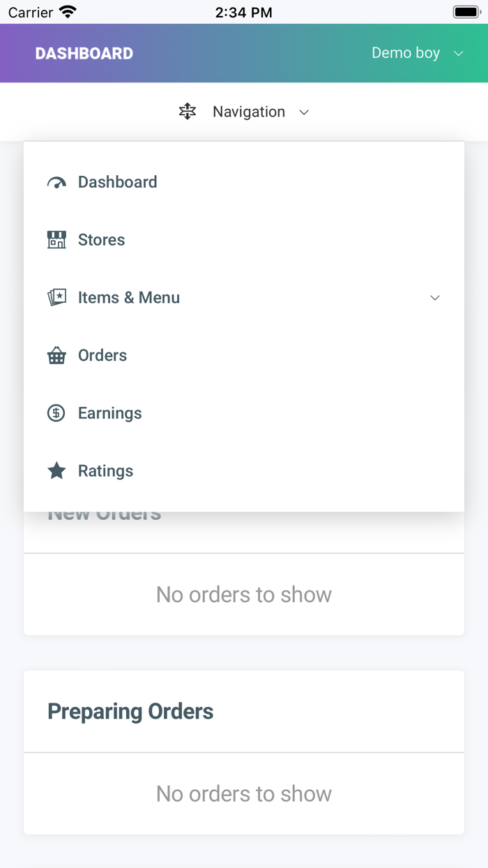Tap the Wi-Fi icon in the status bar
Image resolution: width=488 pixels, height=868 pixels.
click(x=66, y=10)
